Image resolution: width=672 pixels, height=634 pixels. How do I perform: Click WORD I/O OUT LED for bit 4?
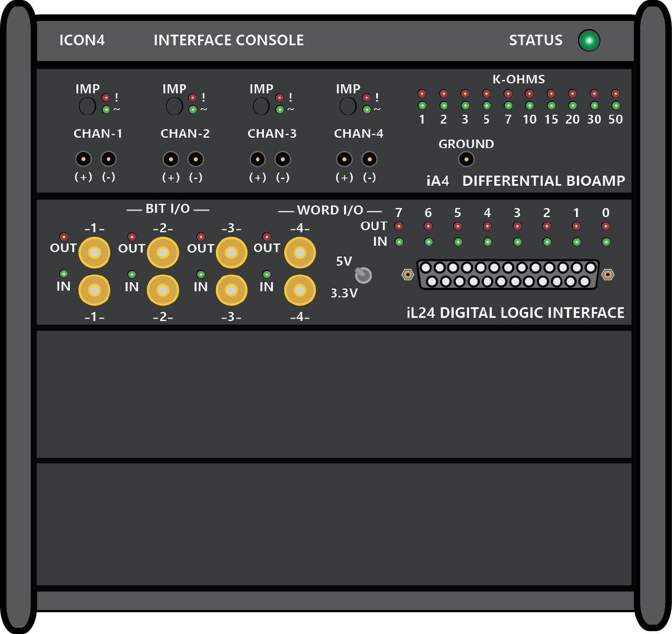(x=488, y=226)
